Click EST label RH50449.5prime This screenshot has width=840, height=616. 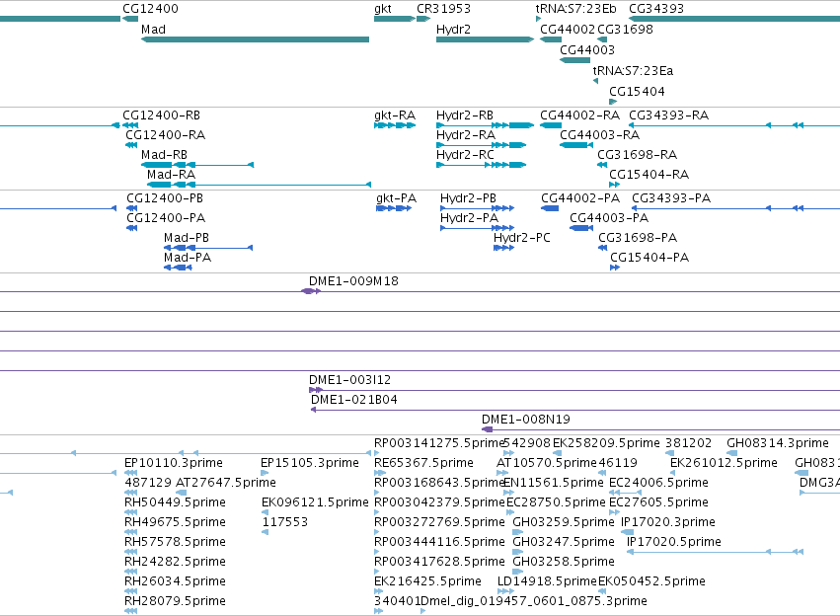click(175, 502)
